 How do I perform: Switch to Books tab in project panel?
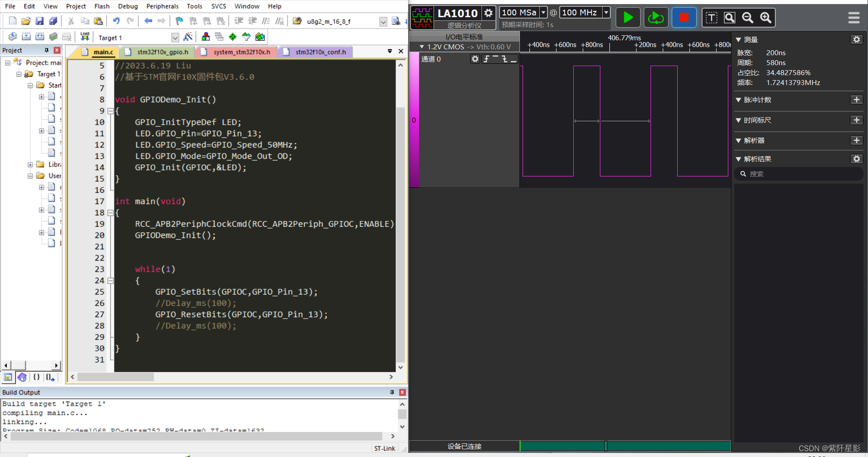click(22, 377)
